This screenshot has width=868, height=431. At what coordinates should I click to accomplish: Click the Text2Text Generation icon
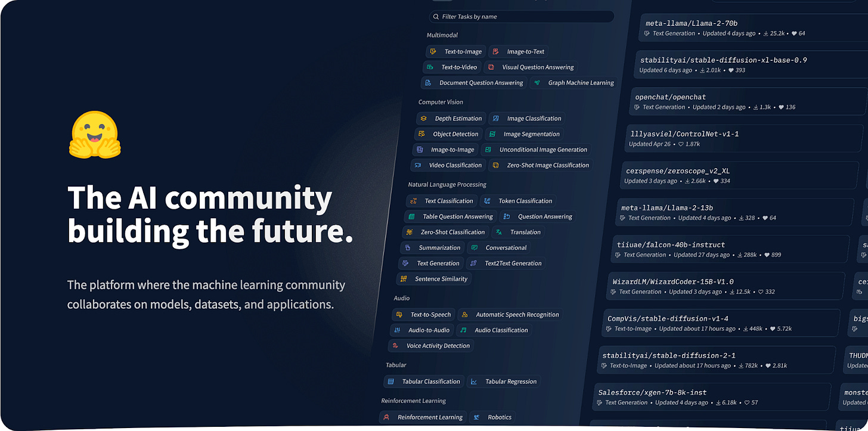(x=474, y=263)
